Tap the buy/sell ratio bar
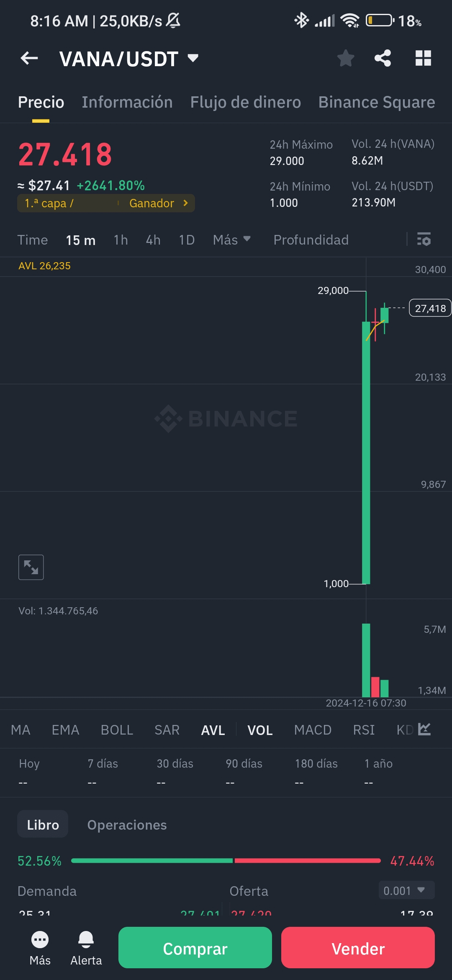This screenshot has height=980, width=452. 226,861
